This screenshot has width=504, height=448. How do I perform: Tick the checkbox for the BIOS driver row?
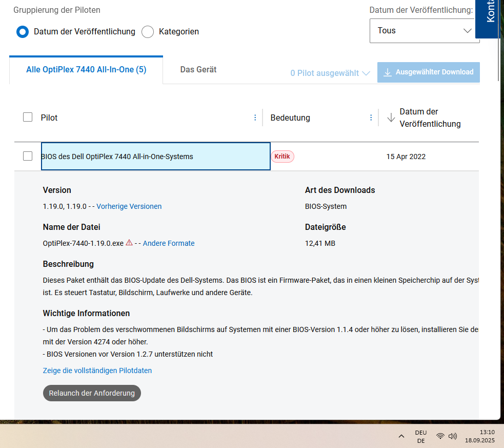pos(28,156)
